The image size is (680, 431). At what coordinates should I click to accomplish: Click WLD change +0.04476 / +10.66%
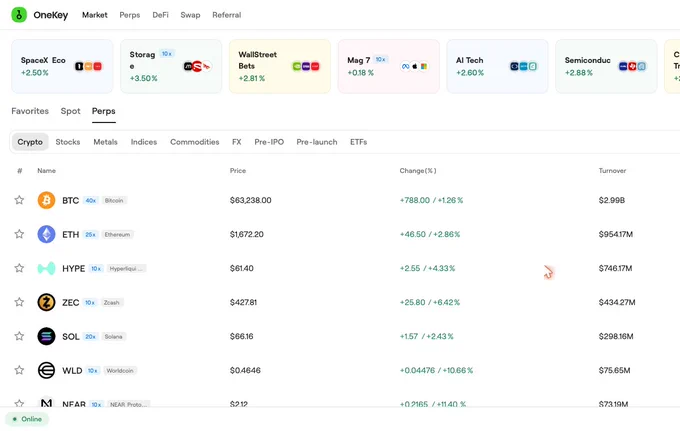tap(436, 370)
